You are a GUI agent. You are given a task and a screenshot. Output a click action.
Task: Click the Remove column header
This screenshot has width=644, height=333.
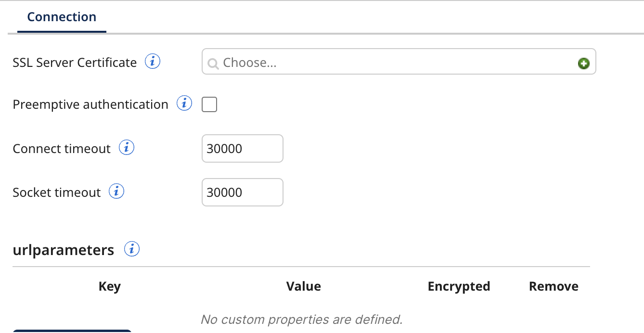click(554, 287)
